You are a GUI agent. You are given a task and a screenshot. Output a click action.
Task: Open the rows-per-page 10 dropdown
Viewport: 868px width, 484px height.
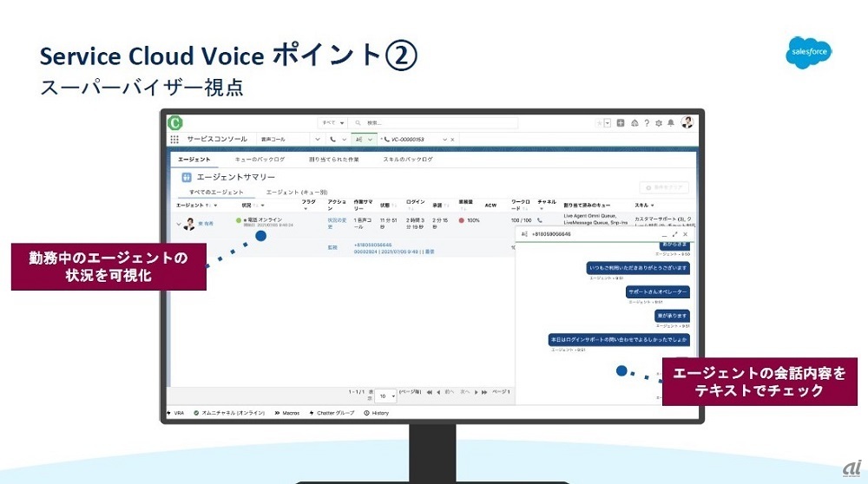386,396
